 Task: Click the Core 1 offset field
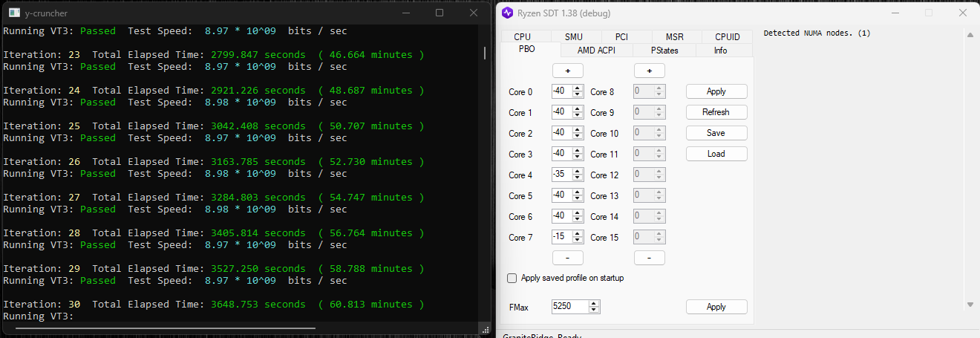561,112
